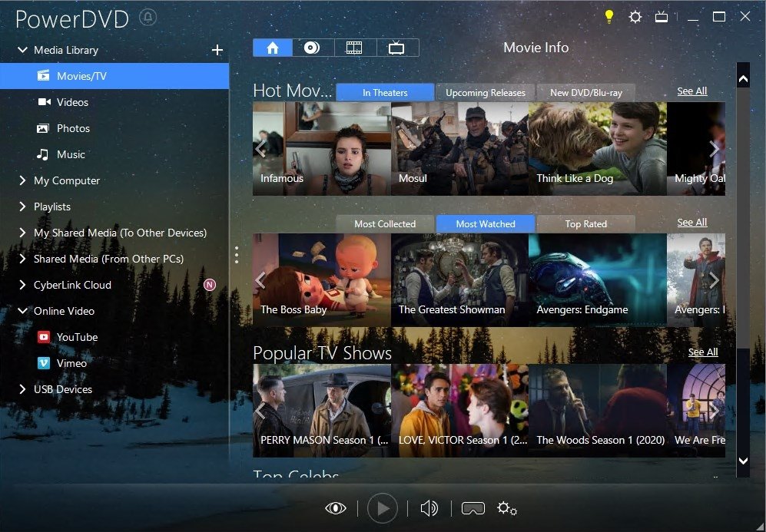Click the yellow light bulb tips icon

pos(608,17)
